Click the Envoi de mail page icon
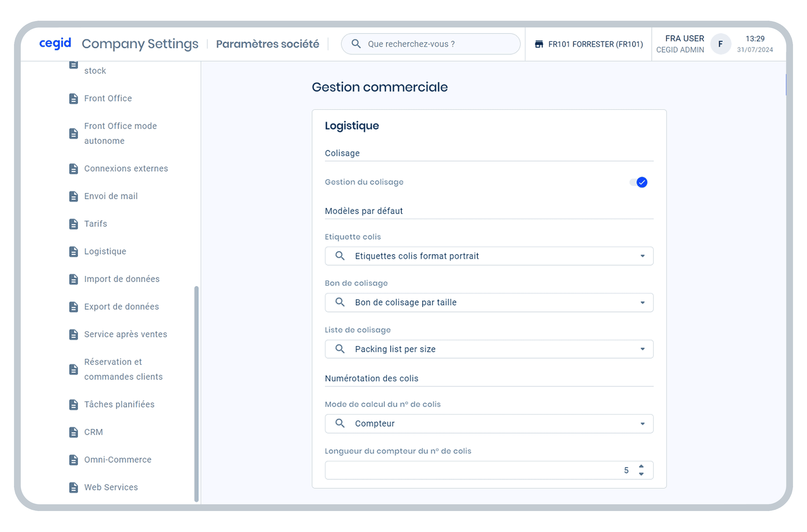Screen dimensions: 807x532 (x=74, y=197)
